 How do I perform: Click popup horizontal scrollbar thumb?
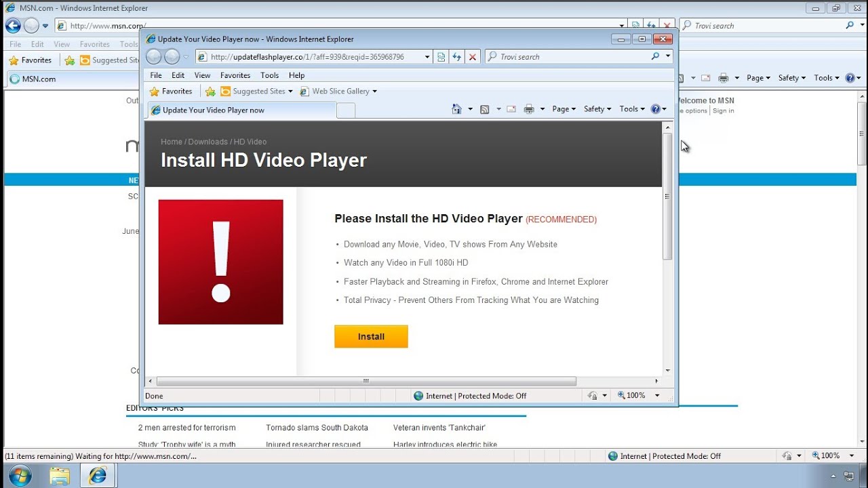click(366, 382)
